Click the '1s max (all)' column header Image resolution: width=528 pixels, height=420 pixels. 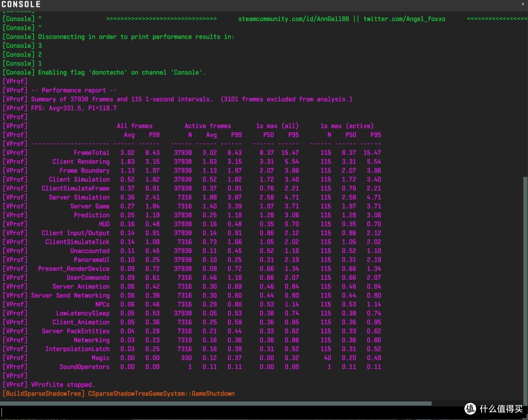pos(277,126)
